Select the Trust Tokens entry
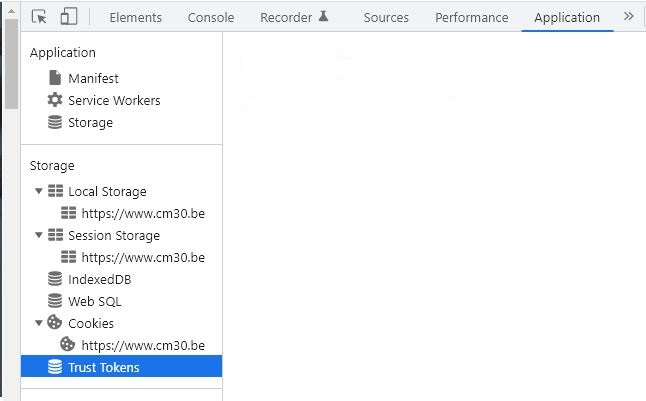The image size is (646, 401). pos(122,366)
